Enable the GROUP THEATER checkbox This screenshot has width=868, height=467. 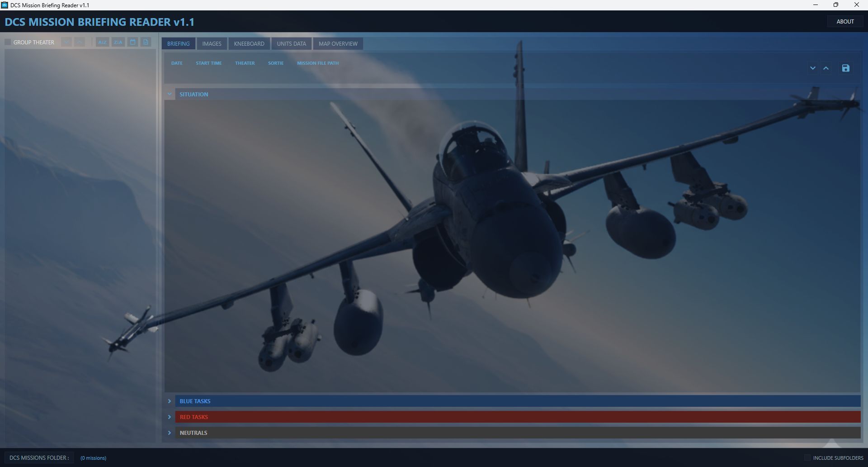point(7,42)
